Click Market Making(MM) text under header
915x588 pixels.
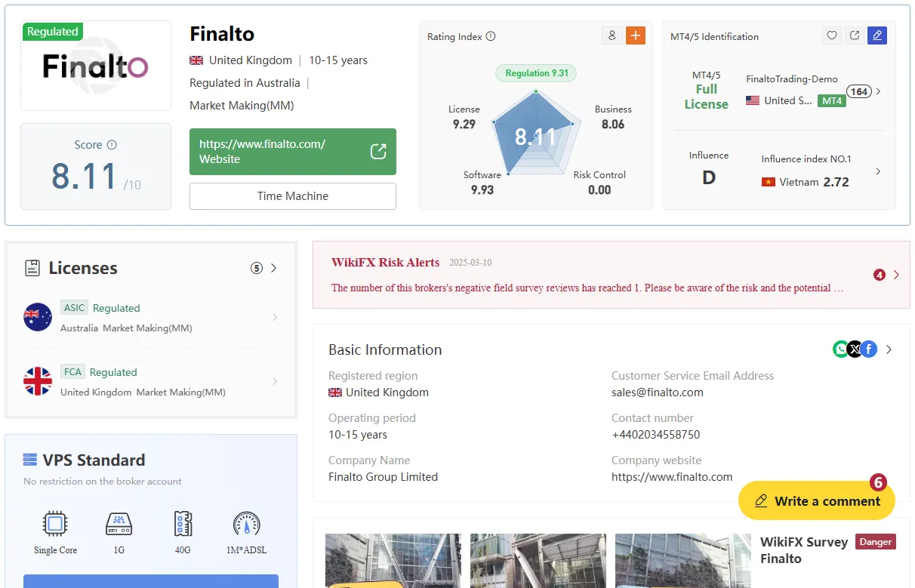pyautogui.click(x=242, y=106)
